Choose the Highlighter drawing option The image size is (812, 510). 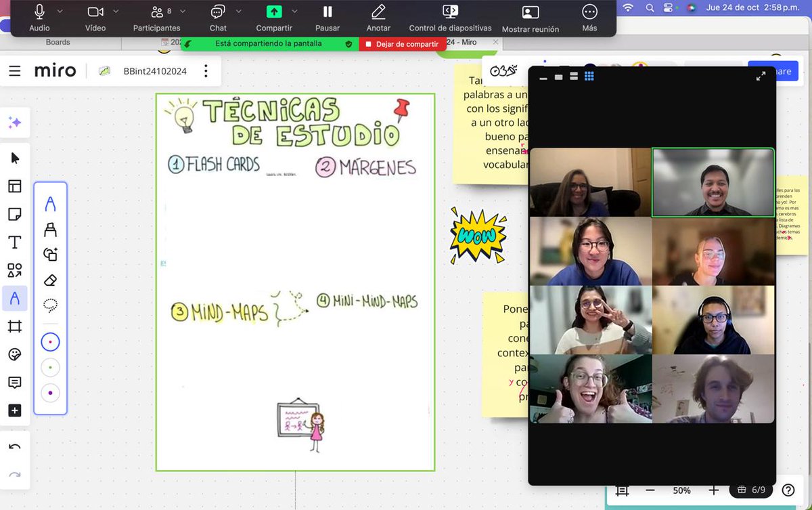point(50,230)
